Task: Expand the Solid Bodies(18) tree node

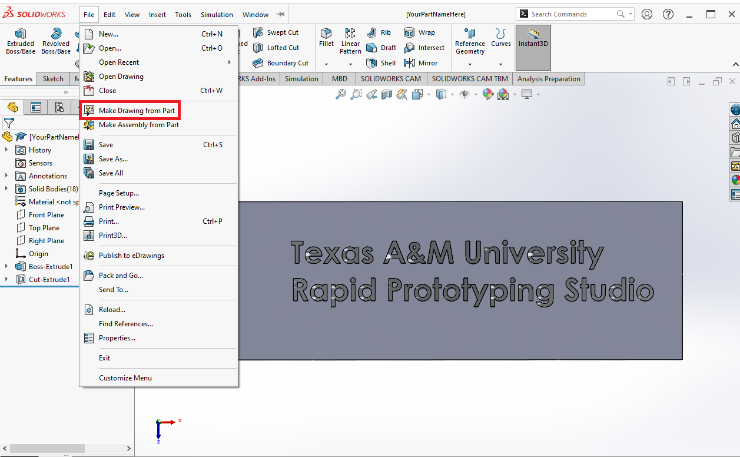Action: (x=6, y=188)
